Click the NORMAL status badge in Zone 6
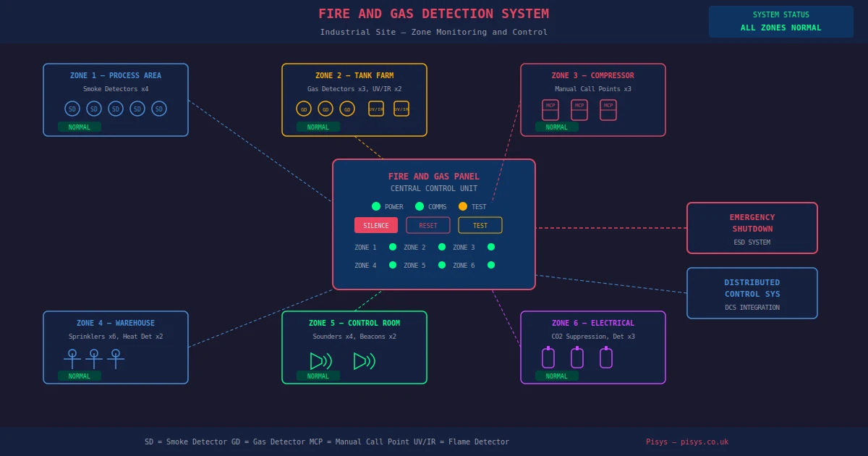The width and height of the screenshot is (868, 456). (x=557, y=376)
